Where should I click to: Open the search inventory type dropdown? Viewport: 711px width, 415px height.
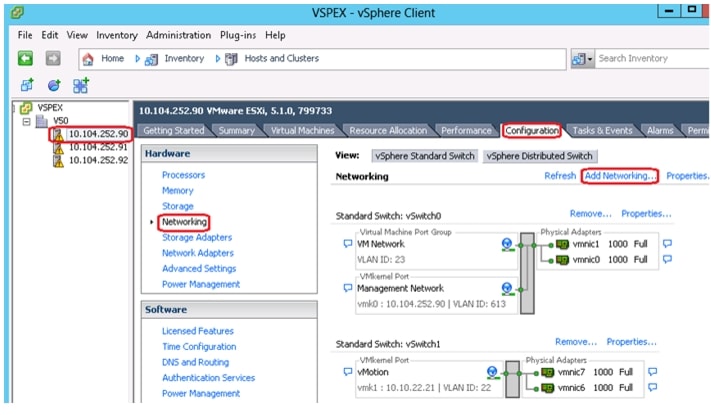pos(582,59)
